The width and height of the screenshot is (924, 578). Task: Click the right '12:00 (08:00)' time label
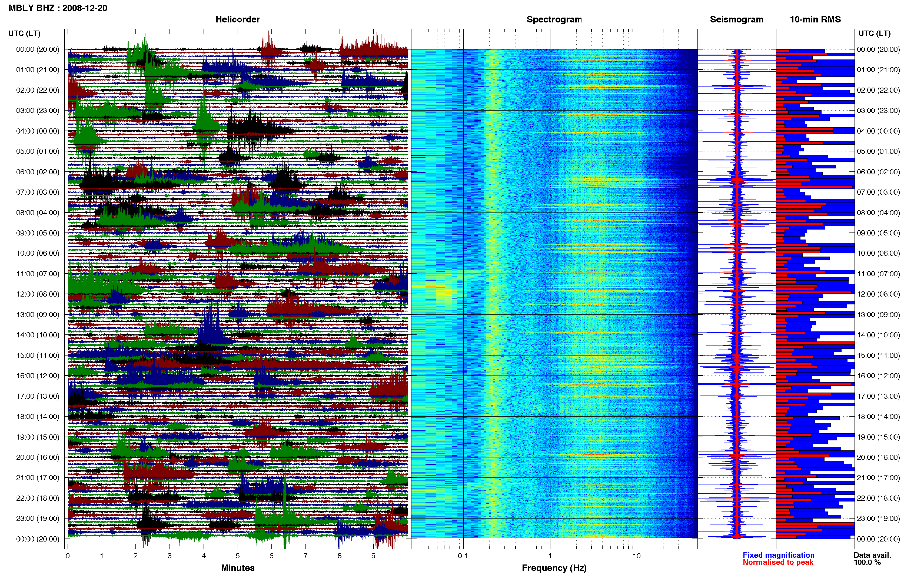[x=878, y=294]
